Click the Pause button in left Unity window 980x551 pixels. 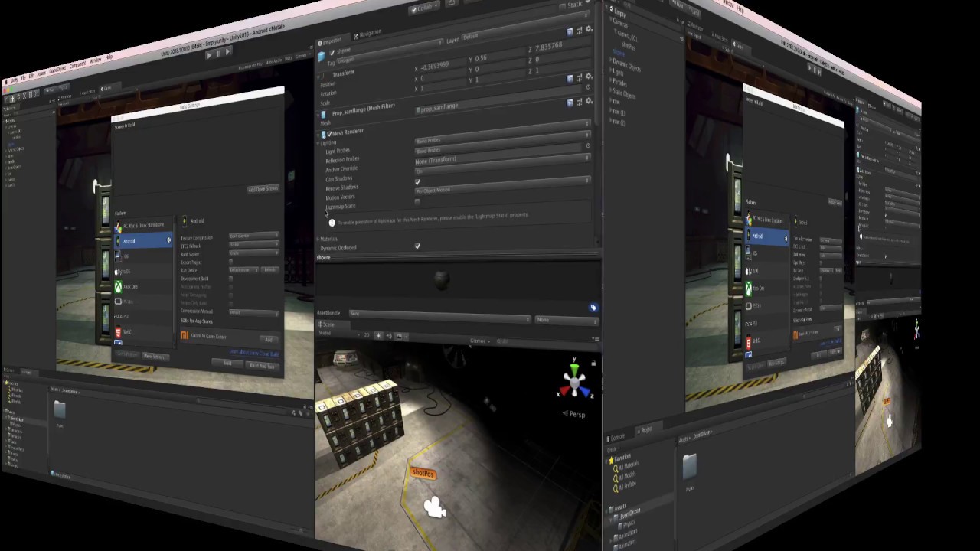click(x=218, y=54)
